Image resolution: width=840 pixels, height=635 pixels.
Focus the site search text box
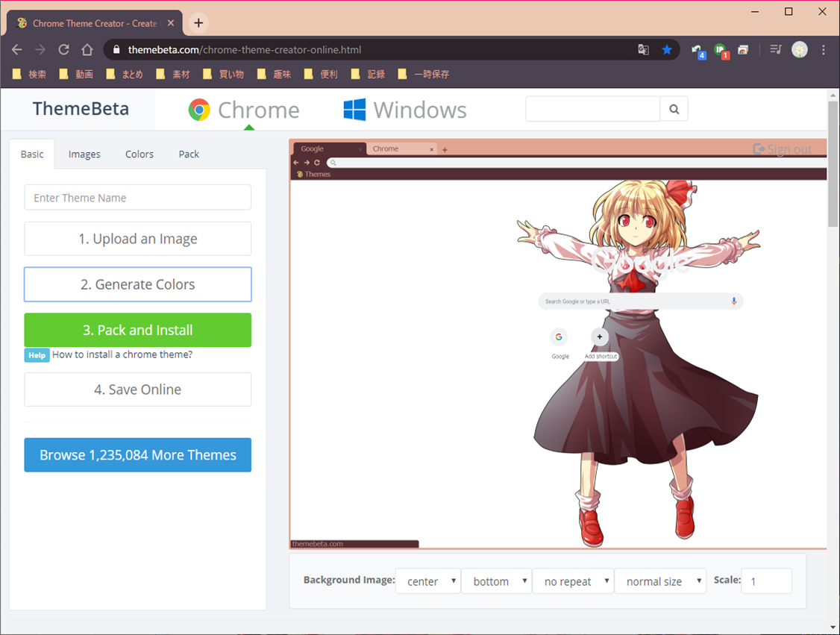593,110
